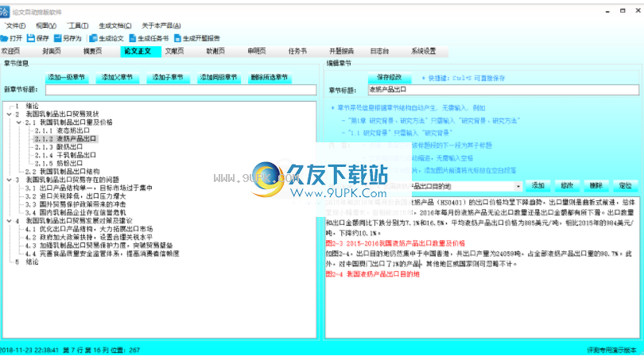Select tree item 4.3 加强乳制品出口贸易保护力度
Viewport: 644px width, 360px height.
pyautogui.click(x=99, y=246)
